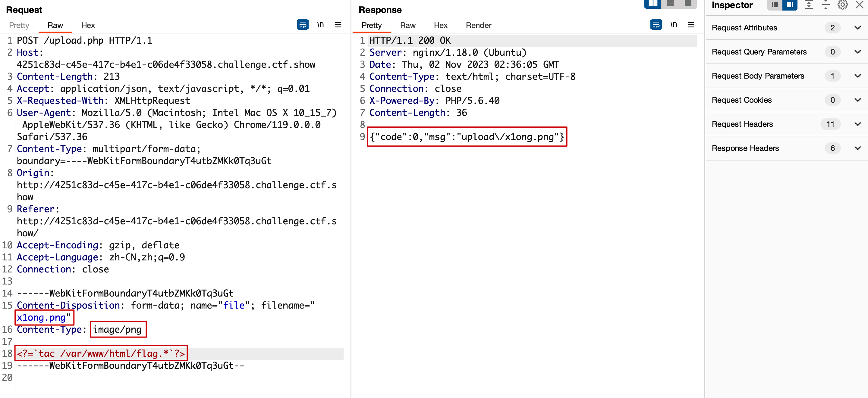Click the Request Attributes count badge 2
The width and height of the screenshot is (868, 398).
(833, 28)
